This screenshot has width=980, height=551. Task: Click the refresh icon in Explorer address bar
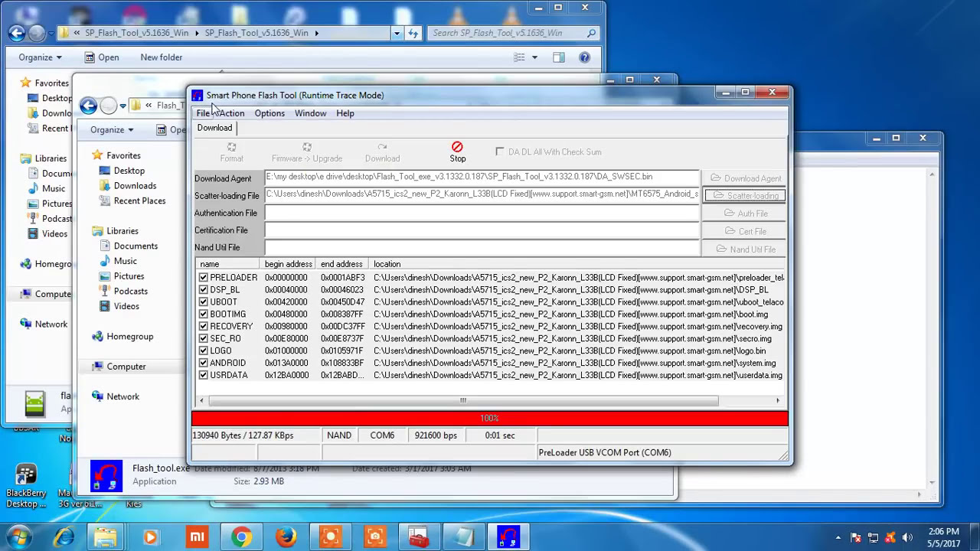(413, 33)
